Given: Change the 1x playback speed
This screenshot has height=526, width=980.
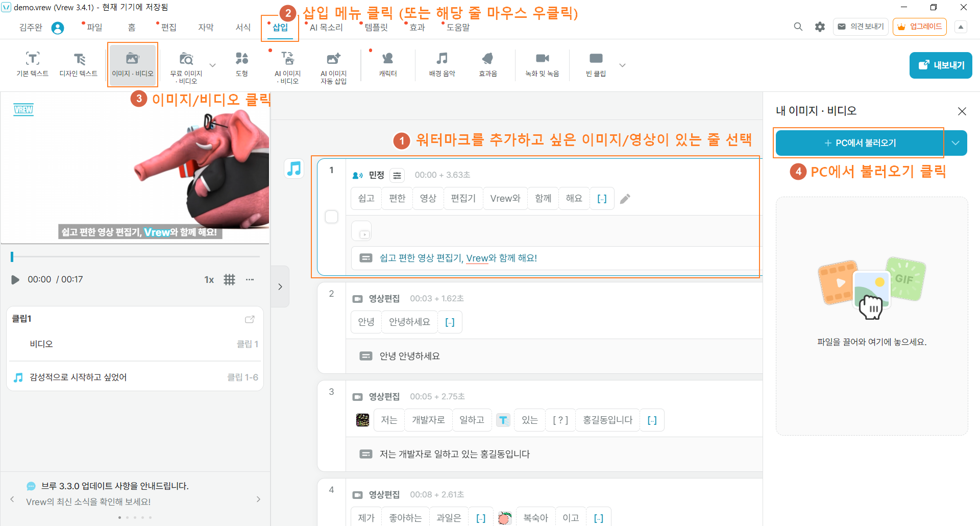Looking at the screenshot, I should (x=209, y=279).
